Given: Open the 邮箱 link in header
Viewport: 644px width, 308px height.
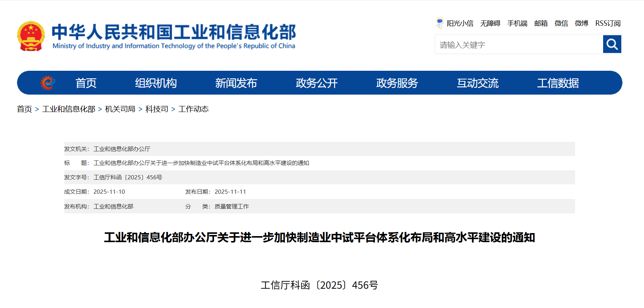Looking at the screenshot, I should pyautogui.click(x=541, y=23).
